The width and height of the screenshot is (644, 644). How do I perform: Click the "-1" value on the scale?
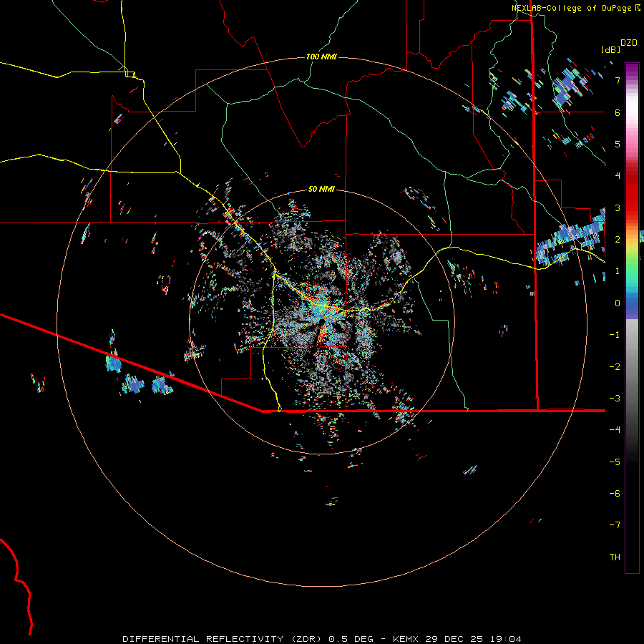pos(615,335)
